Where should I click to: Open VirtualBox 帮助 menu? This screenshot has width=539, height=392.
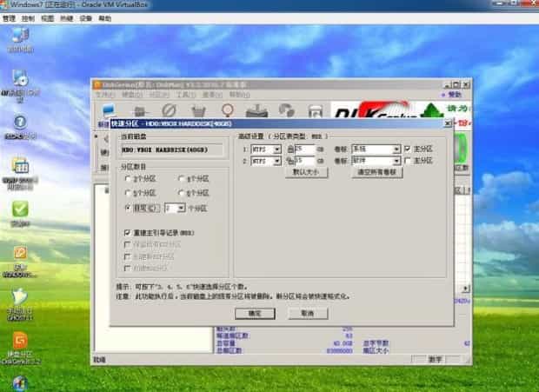105,18
